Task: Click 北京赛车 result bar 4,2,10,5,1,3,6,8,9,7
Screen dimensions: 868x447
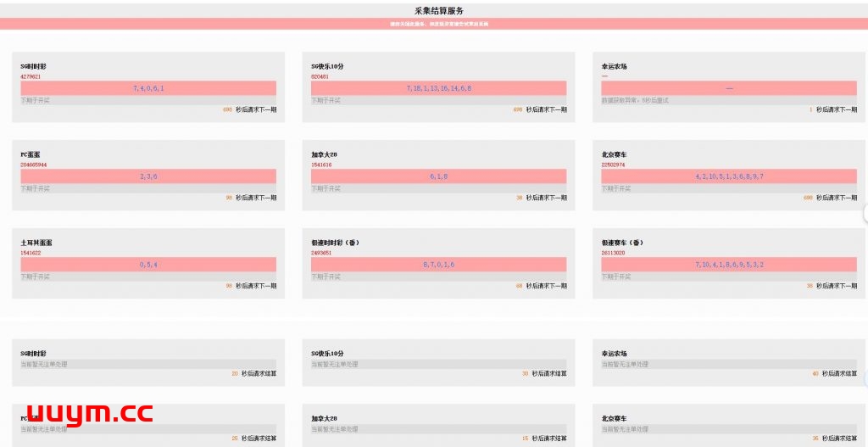Action: tap(728, 176)
